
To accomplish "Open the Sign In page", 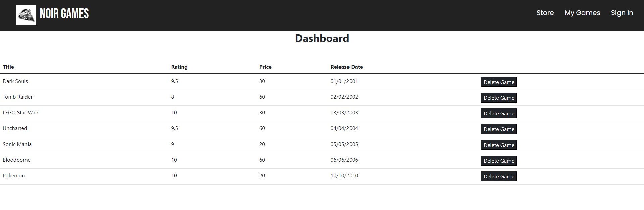I will [622, 13].
